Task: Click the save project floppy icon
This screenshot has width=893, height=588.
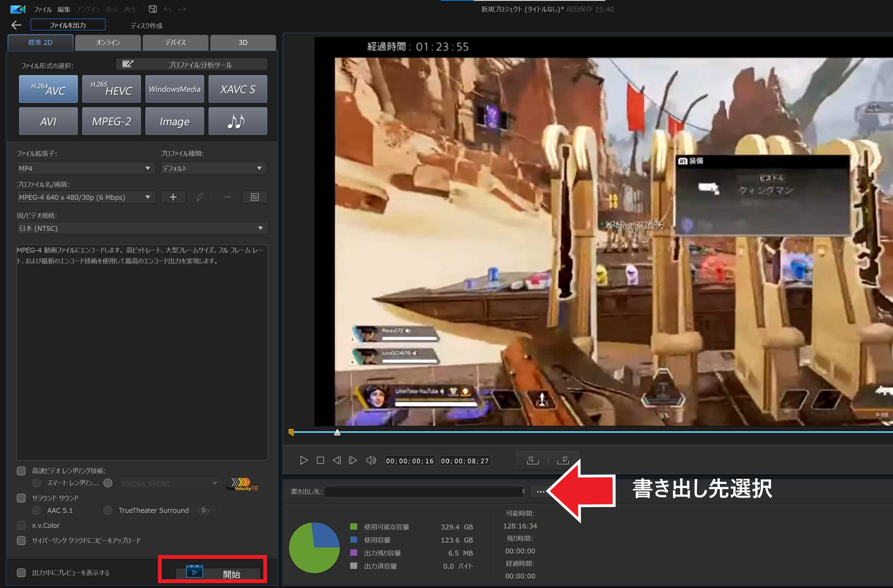Action: [x=153, y=9]
